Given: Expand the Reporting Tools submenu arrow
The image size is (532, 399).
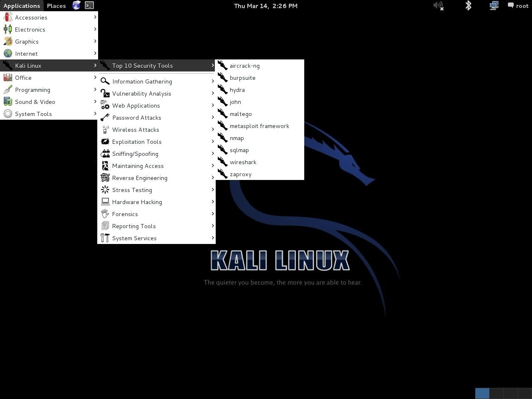Looking at the screenshot, I should [213, 226].
